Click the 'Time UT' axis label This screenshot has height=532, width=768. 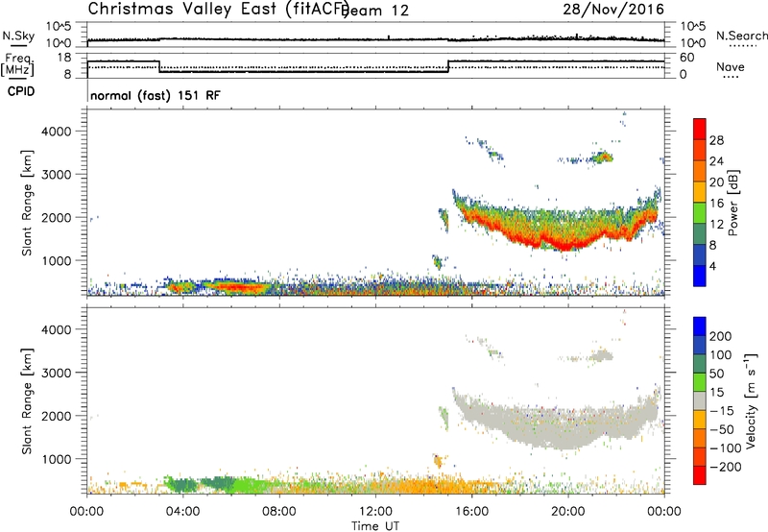[x=375, y=525]
